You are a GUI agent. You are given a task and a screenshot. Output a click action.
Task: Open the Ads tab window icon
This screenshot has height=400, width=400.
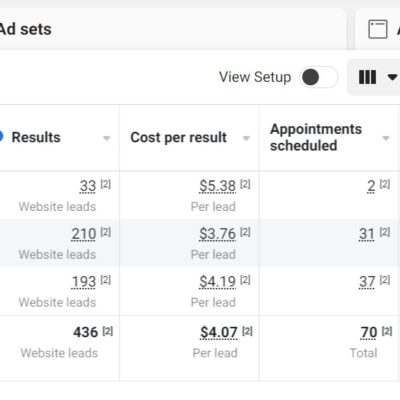click(378, 29)
